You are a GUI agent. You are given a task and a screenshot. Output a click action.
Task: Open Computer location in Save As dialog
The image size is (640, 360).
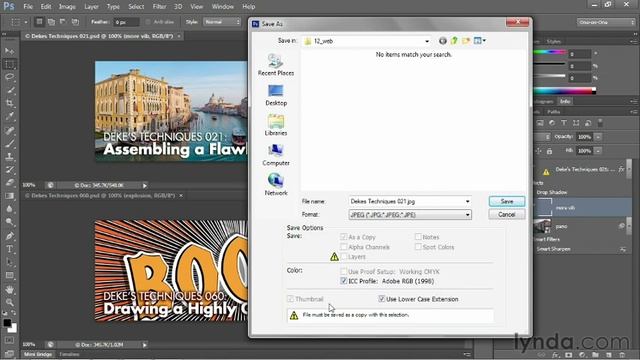click(276, 155)
